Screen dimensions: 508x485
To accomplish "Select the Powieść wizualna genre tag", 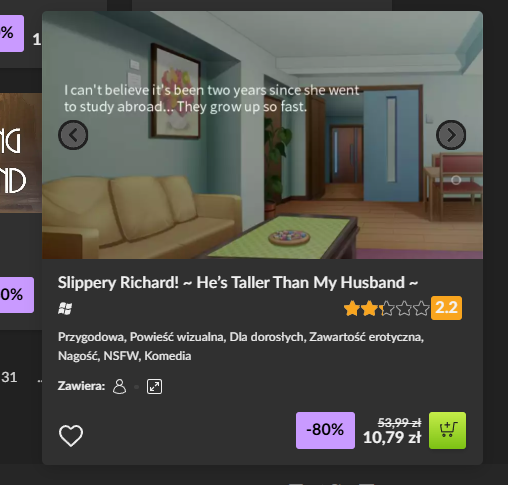I will pyautogui.click(x=176, y=337).
